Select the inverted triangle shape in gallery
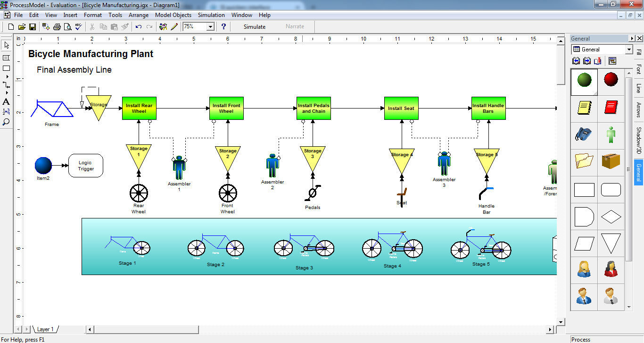This screenshot has width=644, height=343. click(611, 244)
